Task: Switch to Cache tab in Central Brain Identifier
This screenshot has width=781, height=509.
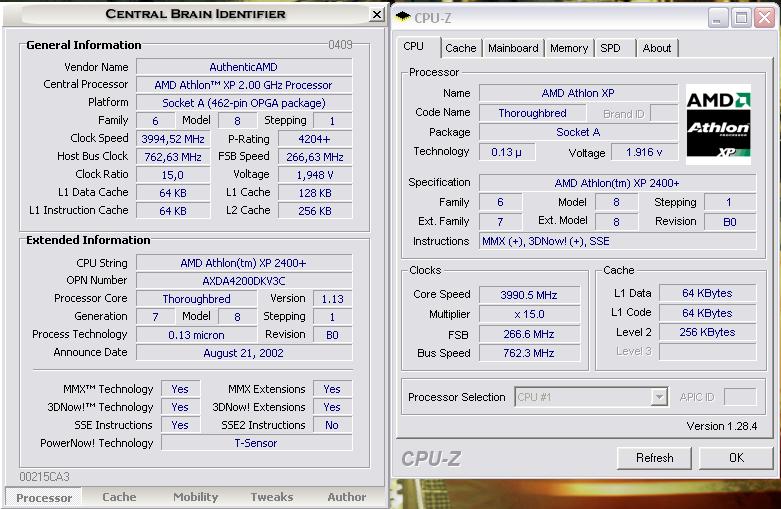Action: pyautogui.click(x=119, y=497)
